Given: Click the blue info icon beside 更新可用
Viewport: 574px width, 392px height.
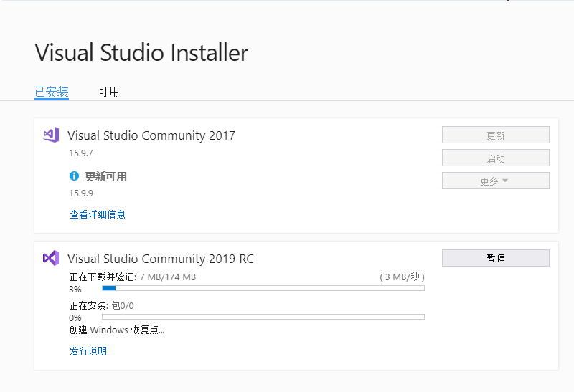Looking at the screenshot, I should pyautogui.click(x=74, y=176).
